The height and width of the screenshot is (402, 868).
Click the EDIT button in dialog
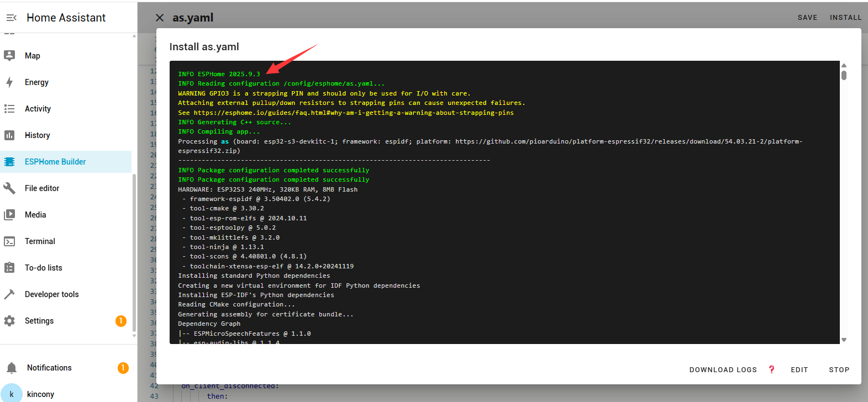[x=799, y=370]
